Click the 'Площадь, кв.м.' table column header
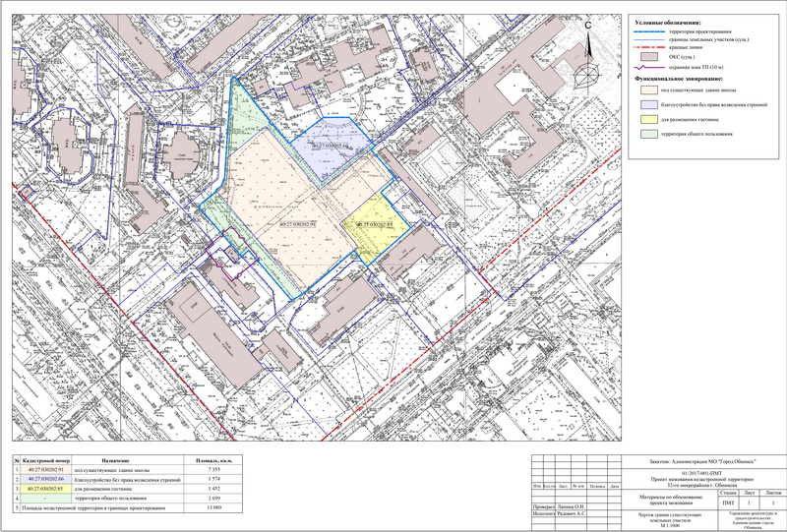Image resolution: width=787 pixels, height=532 pixels. pyautogui.click(x=212, y=460)
